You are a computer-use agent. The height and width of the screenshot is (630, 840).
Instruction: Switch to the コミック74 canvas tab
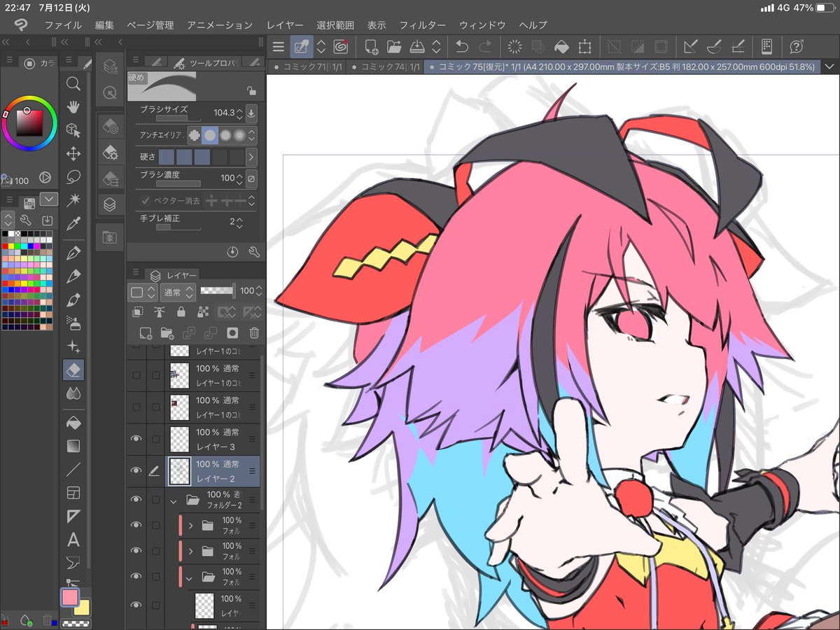385,66
